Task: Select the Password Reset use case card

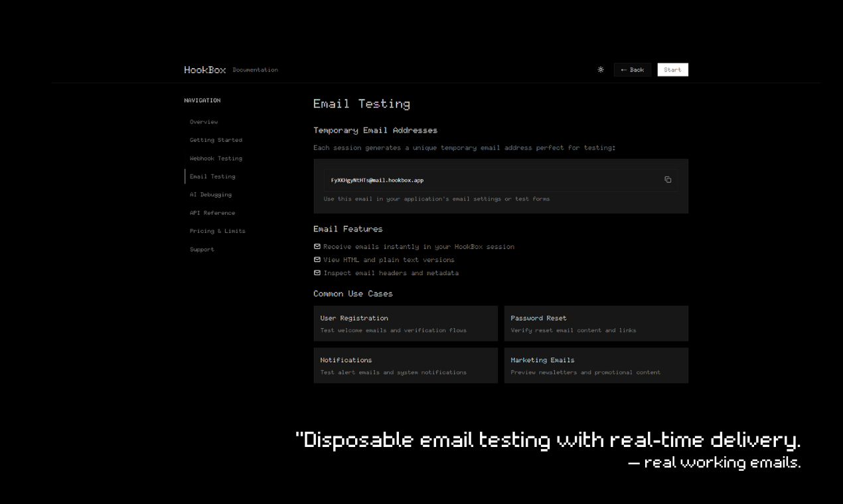Action: (596, 324)
